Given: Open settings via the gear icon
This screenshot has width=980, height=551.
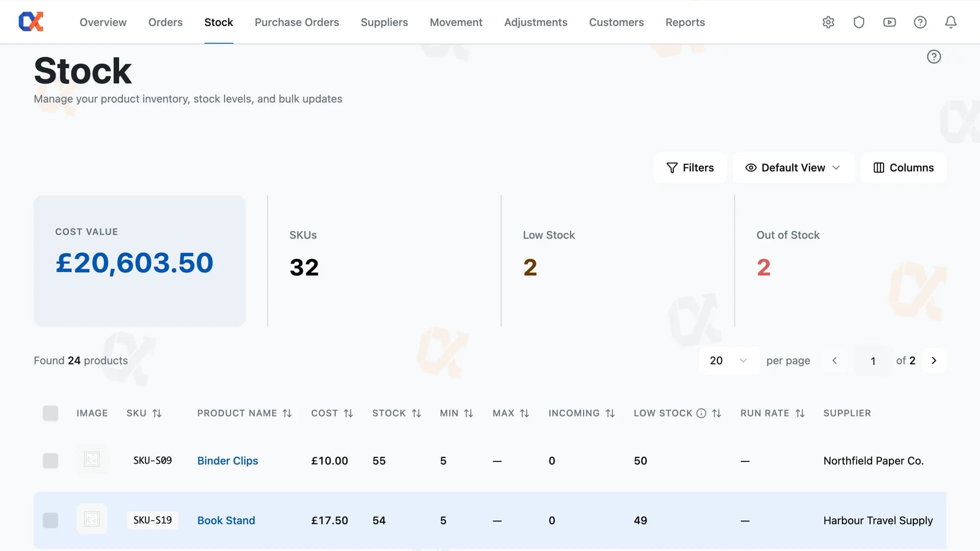Looking at the screenshot, I should point(828,22).
